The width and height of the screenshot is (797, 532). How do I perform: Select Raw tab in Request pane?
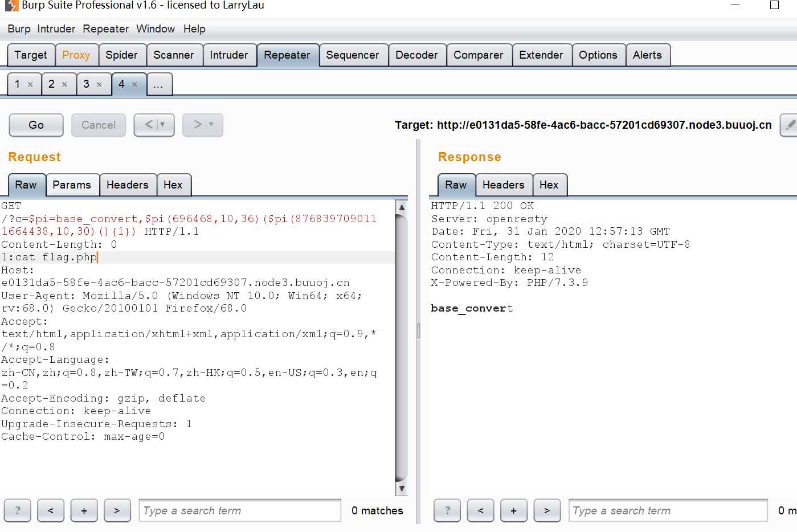(x=26, y=185)
